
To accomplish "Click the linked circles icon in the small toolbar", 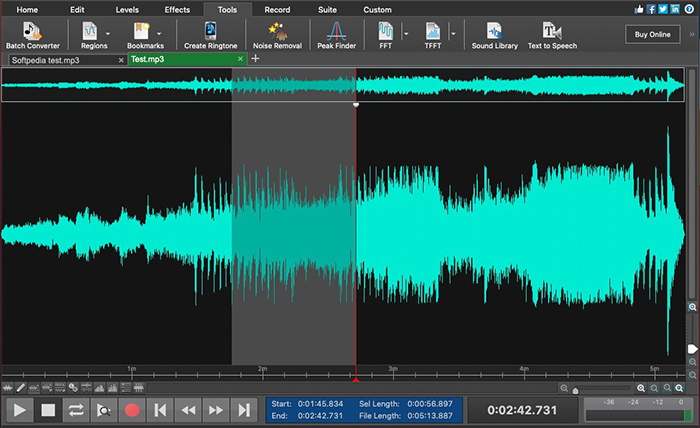I will (x=73, y=388).
